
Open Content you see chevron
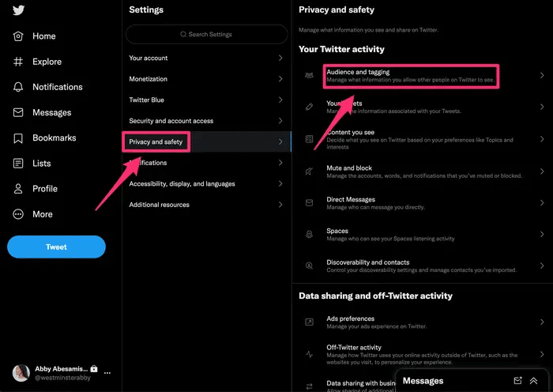[x=542, y=139]
